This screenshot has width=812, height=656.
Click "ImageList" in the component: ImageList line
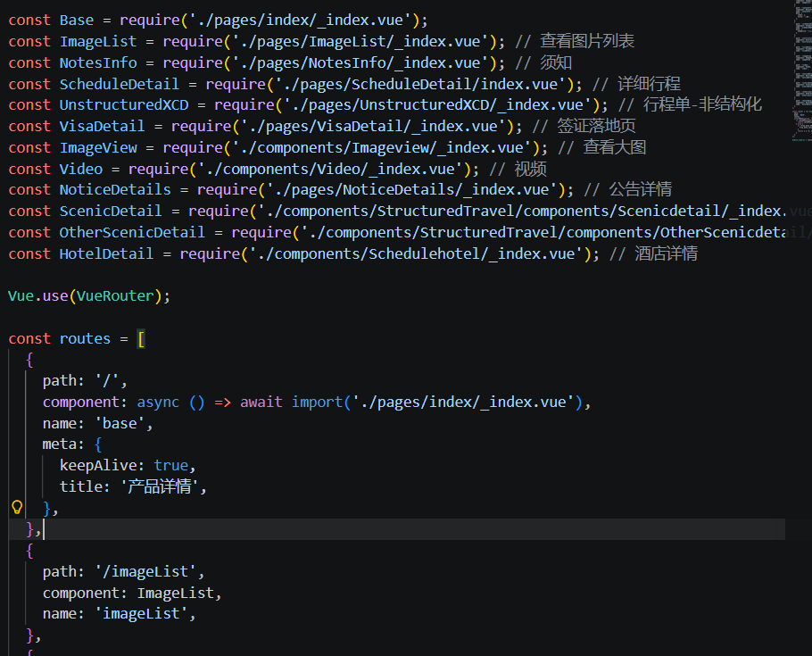176,593
